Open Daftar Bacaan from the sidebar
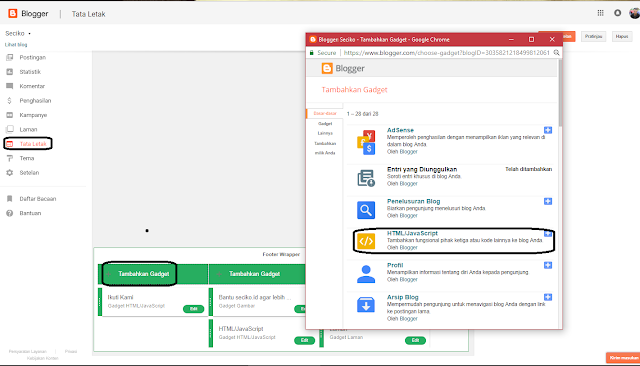 (x=38, y=199)
